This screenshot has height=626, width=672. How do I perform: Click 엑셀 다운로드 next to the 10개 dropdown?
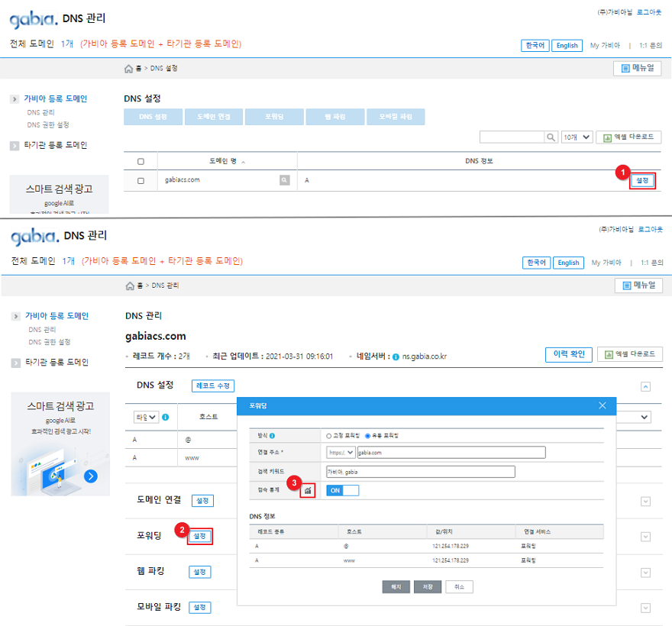pos(628,137)
